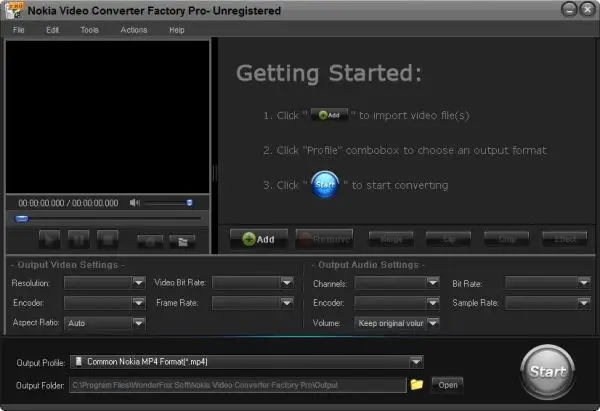This screenshot has width=600, height=411.
Task: Open the snapshot folder icon beside the camera
Action: (183, 241)
